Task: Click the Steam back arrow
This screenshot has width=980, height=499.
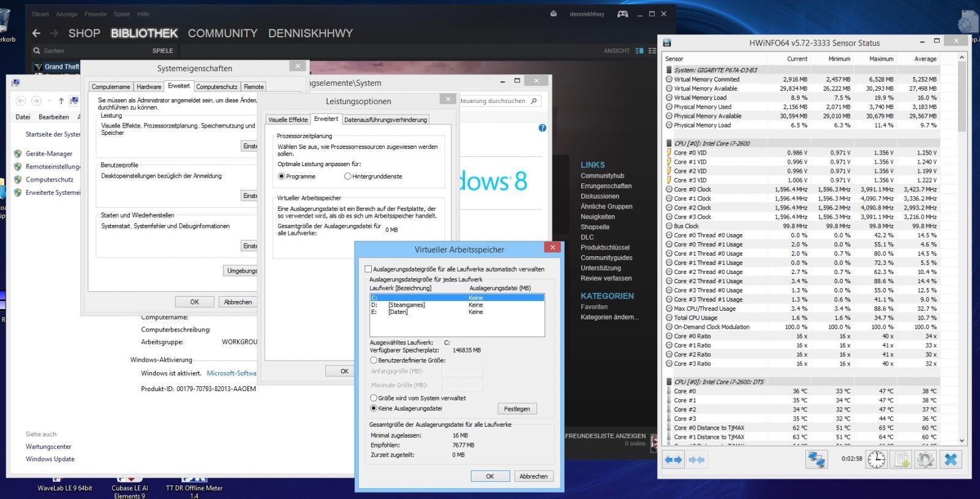Action: click(36, 33)
